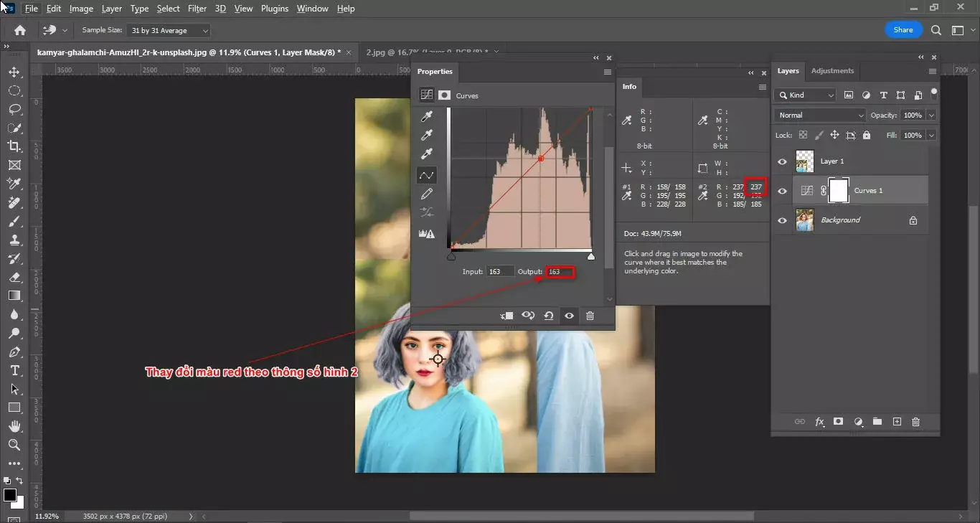
Task: Open the Normal blend mode dropdown
Action: point(818,115)
